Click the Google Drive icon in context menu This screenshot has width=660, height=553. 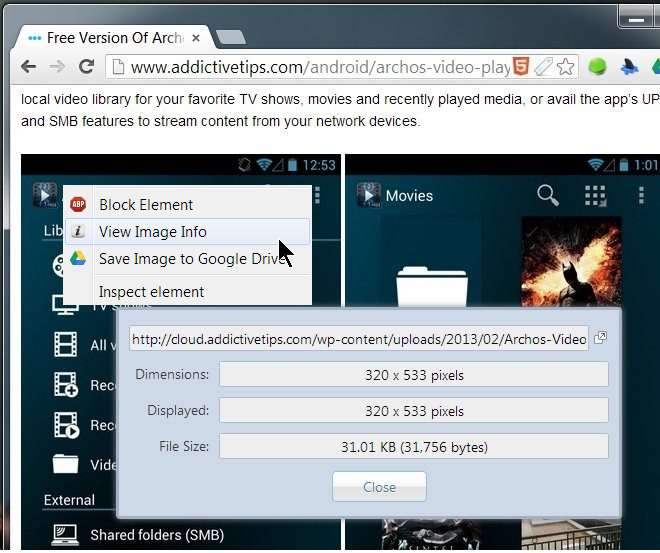pos(78,258)
